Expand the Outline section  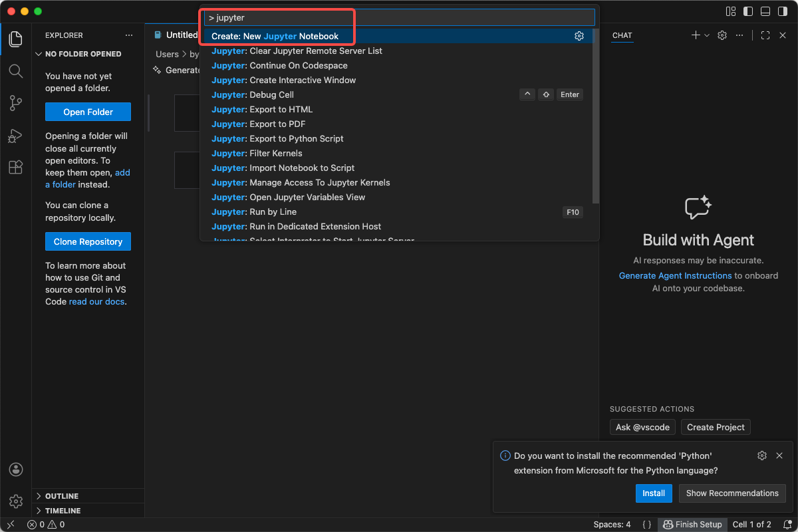(x=61, y=496)
